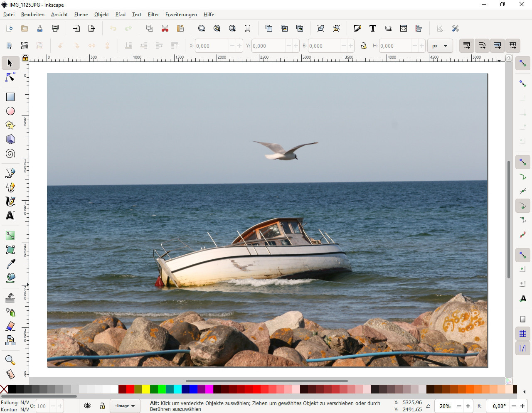Click the X coordinate input field
532x413 pixels.
coord(211,46)
